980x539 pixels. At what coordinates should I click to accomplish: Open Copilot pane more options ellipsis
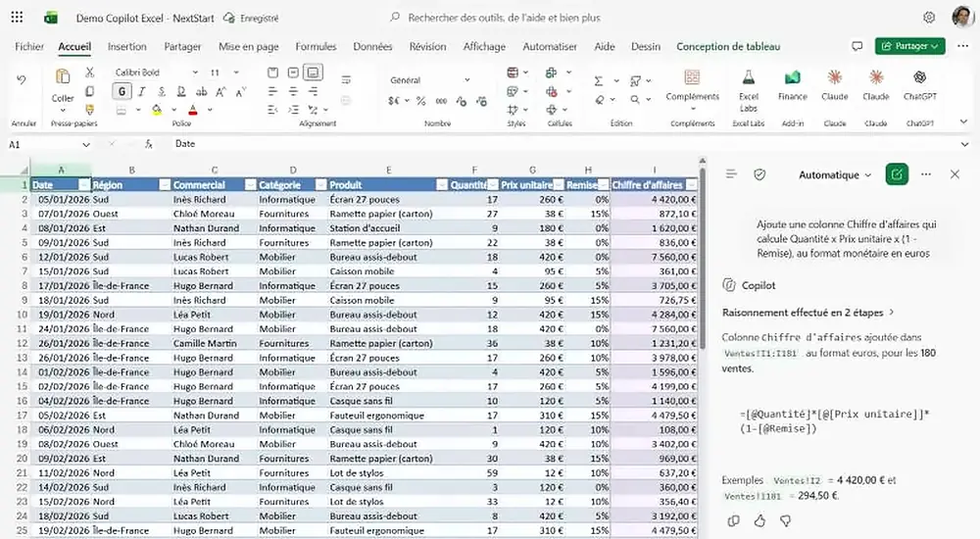click(926, 174)
